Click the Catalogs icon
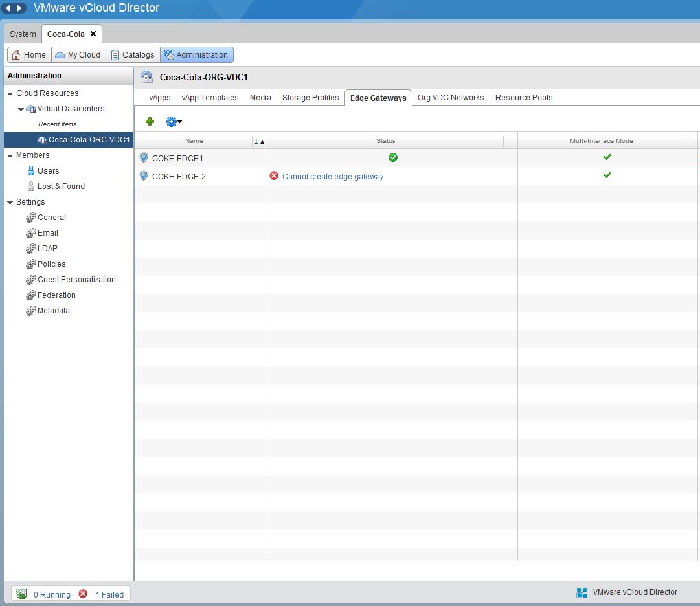 coord(115,55)
